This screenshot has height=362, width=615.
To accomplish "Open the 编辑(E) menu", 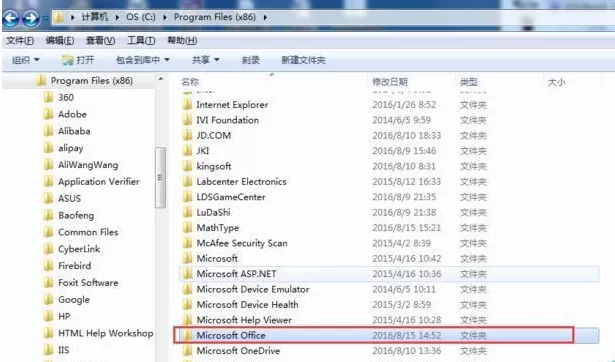I will 60,40.
